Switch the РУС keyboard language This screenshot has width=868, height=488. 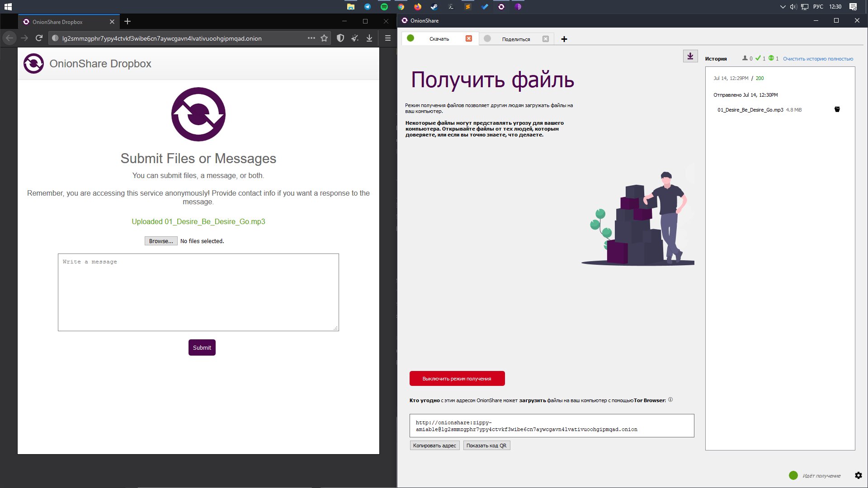pos(818,7)
